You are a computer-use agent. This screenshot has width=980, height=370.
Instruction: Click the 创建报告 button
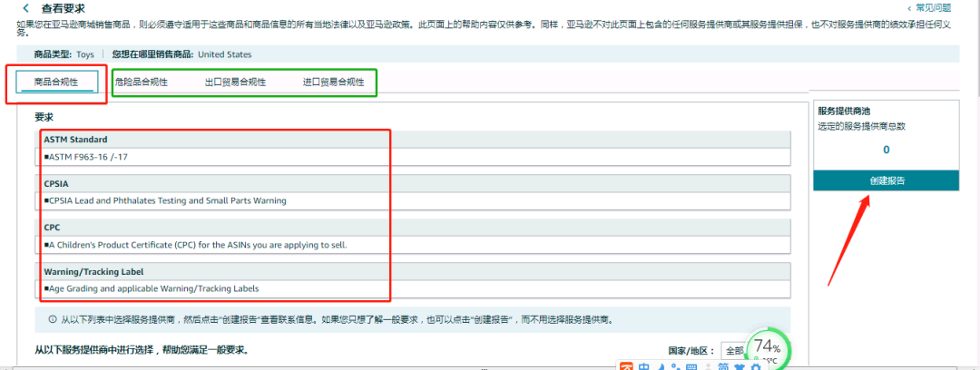(x=887, y=180)
